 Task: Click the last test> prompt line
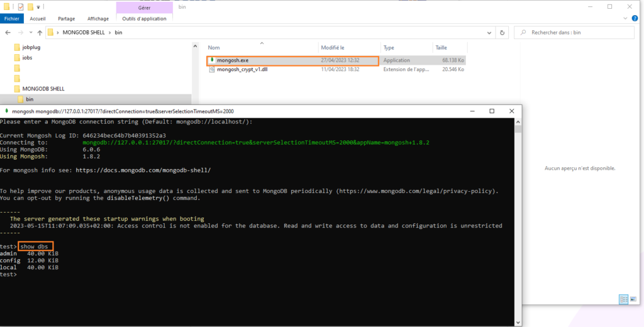[x=9, y=274]
